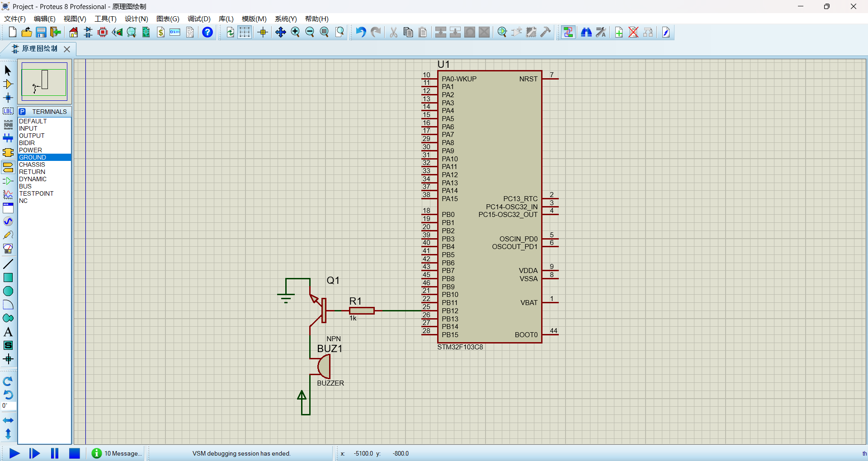Switch to the 原理图绘制 tab

[x=39, y=49]
